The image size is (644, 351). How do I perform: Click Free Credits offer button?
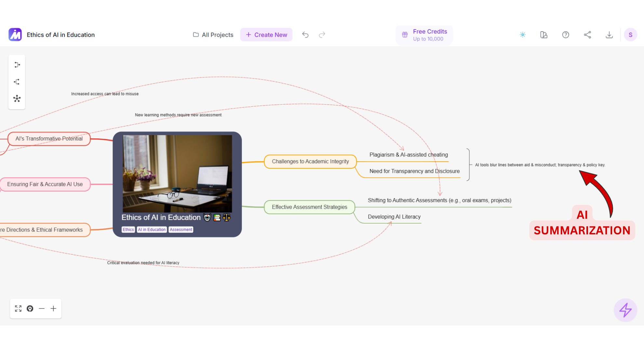[424, 35]
